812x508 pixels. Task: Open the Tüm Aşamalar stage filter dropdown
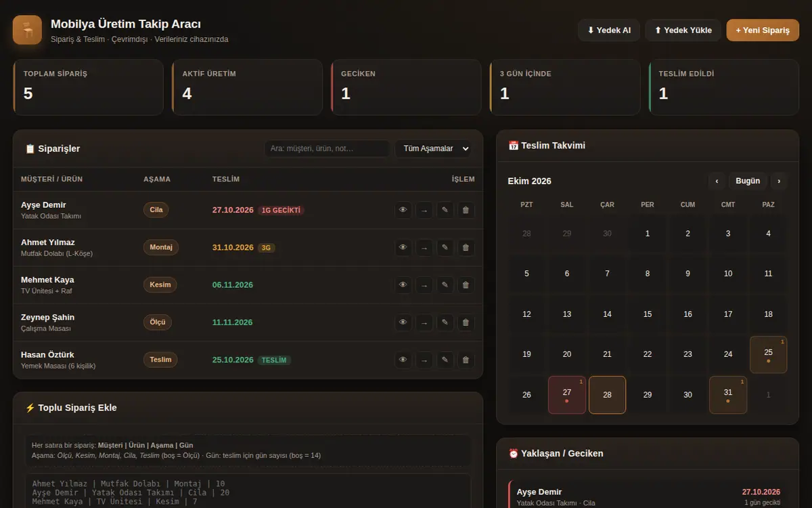tap(433, 148)
